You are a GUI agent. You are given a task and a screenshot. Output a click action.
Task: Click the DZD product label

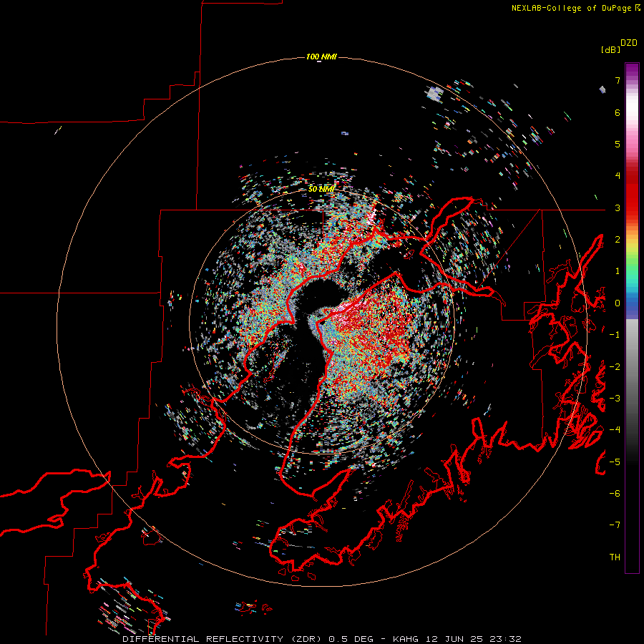tap(628, 43)
